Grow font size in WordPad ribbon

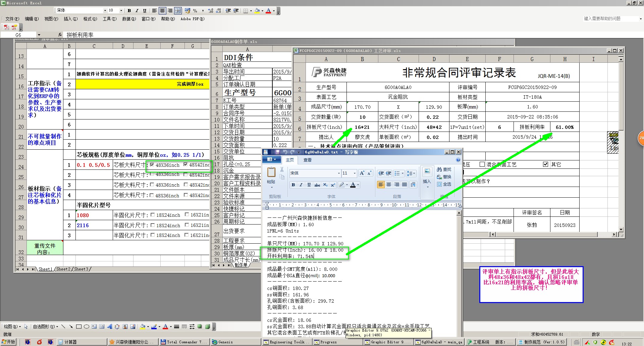(362, 173)
